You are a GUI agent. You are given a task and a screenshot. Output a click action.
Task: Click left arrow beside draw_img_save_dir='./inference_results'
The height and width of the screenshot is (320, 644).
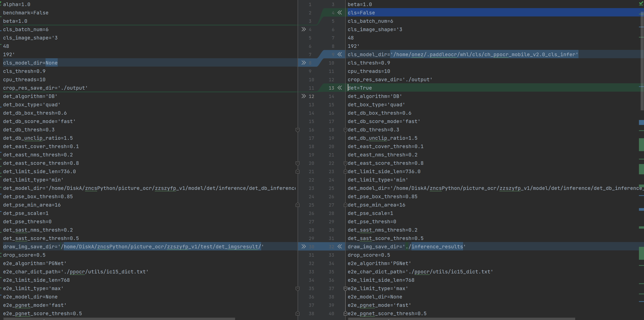click(x=340, y=247)
